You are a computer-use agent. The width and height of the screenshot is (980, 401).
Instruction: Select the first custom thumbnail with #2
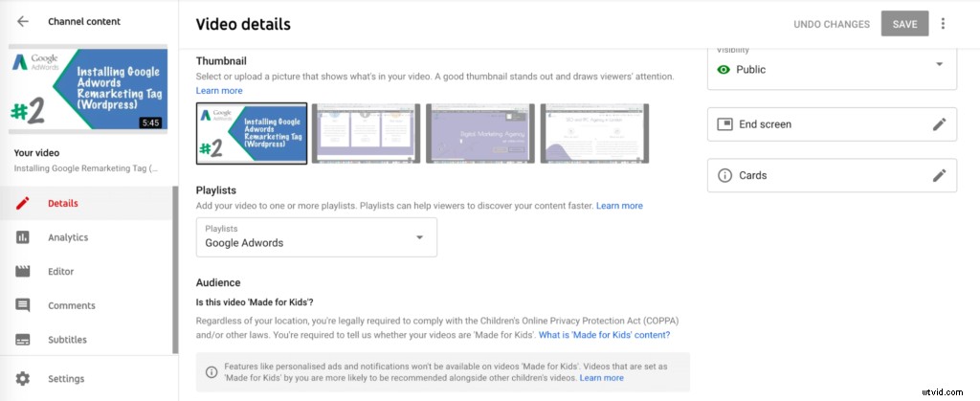point(252,133)
